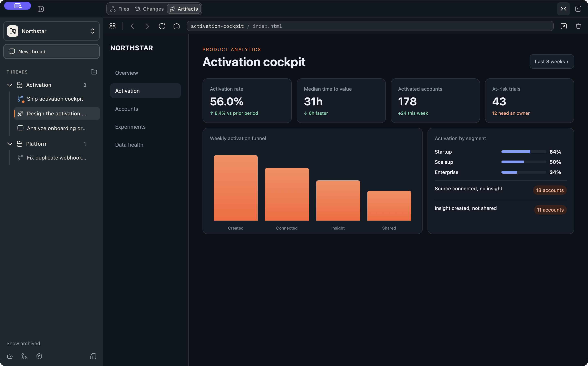The width and height of the screenshot is (588, 366).
Task: Open the settings hexagon icon
Action: [39, 356]
